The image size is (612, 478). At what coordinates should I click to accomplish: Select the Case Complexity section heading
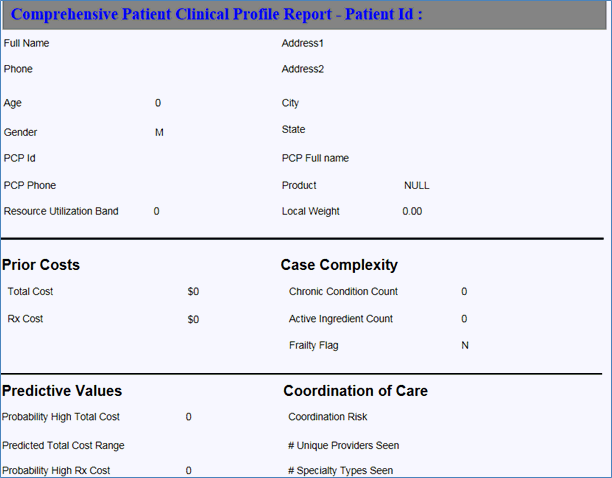(339, 265)
